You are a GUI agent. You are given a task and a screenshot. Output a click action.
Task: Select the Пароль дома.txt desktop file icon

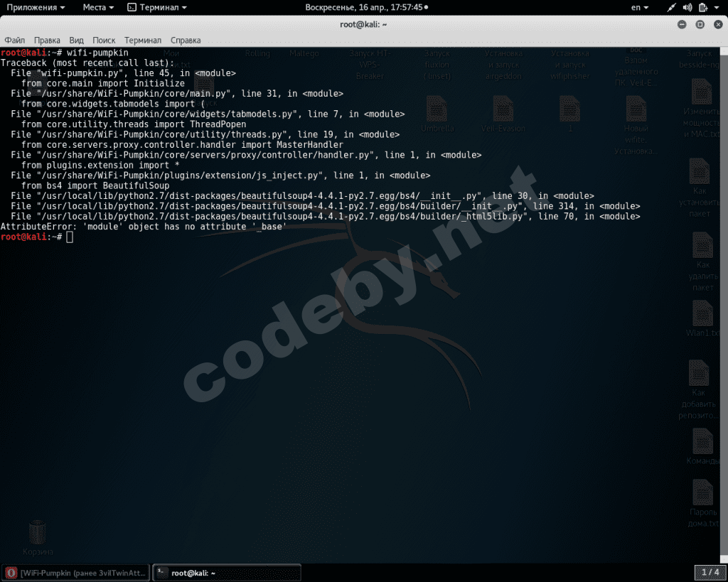[x=702, y=504]
